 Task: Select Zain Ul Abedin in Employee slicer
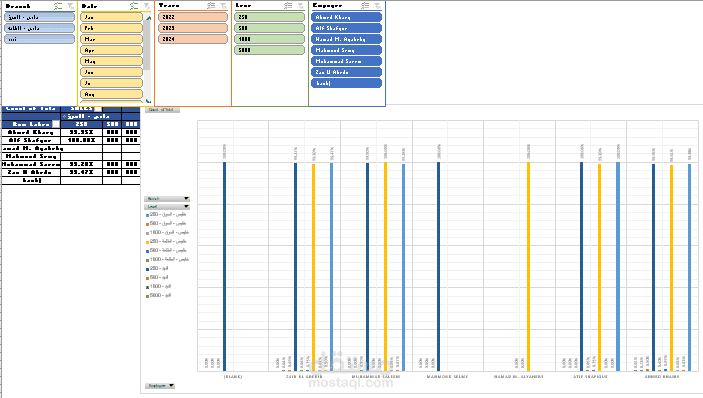[347, 72]
